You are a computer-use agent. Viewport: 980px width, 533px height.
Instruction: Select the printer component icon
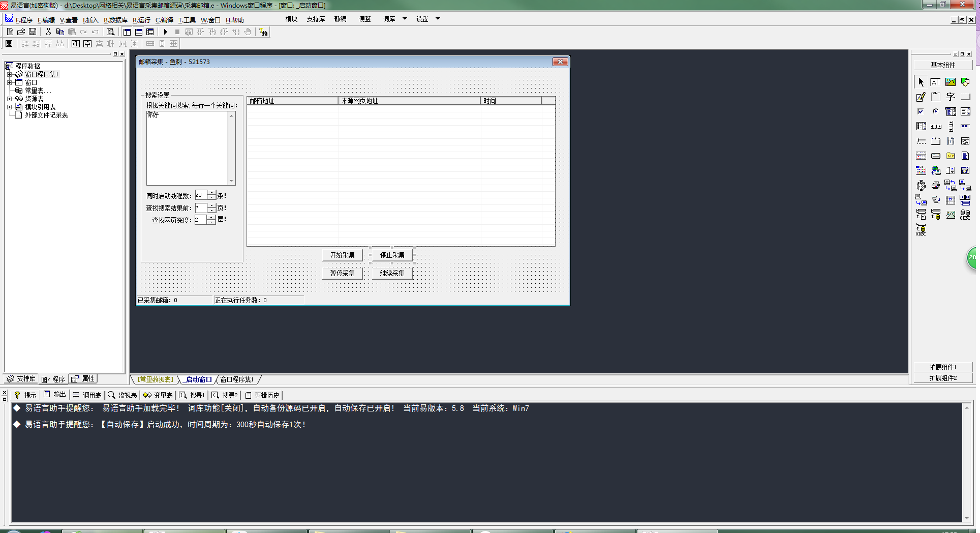(935, 185)
